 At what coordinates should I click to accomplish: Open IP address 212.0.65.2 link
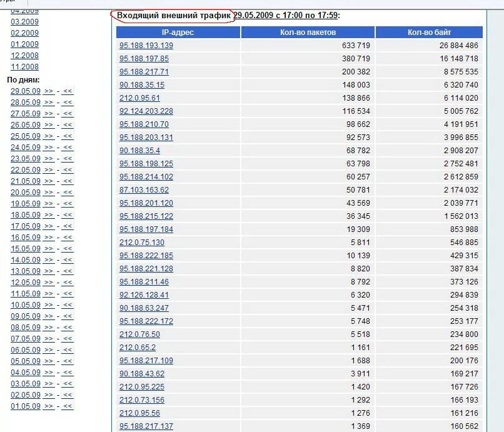pyautogui.click(x=137, y=348)
